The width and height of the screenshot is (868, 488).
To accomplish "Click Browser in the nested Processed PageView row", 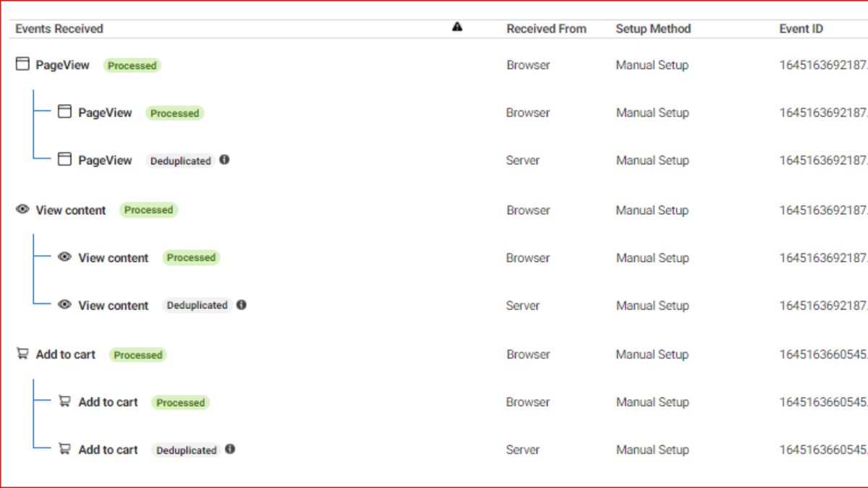I will pyautogui.click(x=528, y=113).
